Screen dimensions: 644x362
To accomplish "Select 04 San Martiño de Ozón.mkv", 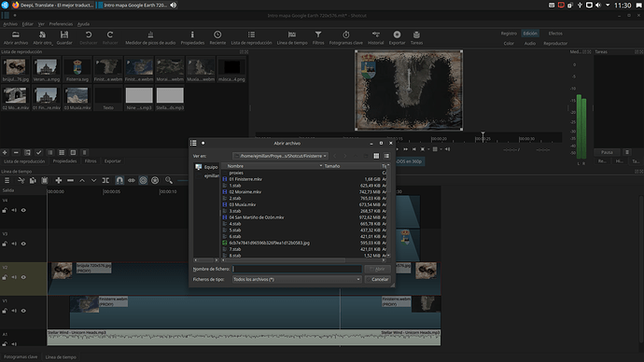I will click(x=257, y=217).
